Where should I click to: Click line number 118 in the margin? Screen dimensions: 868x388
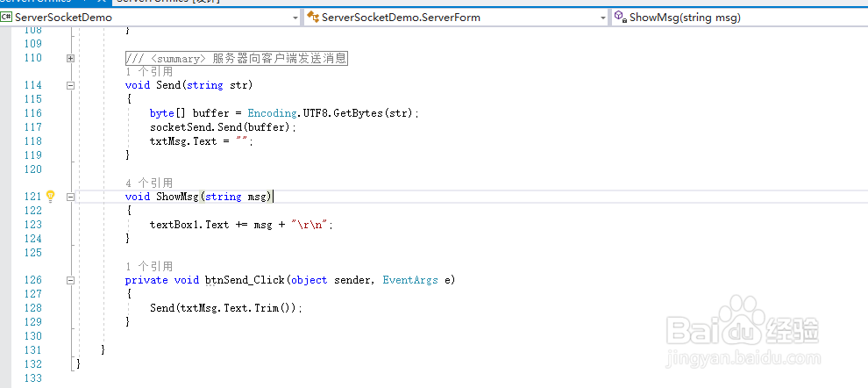33,140
